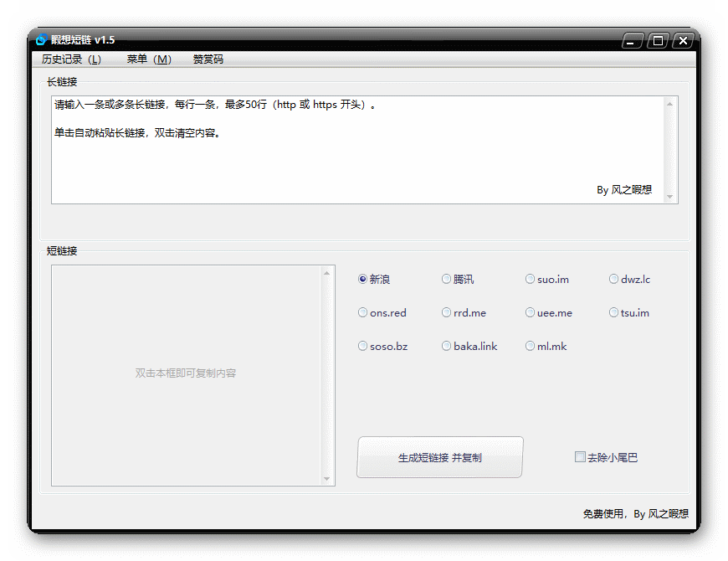Pick the rrd.me radio option
Viewport: 728px width, 561px height.
[447, 313]
